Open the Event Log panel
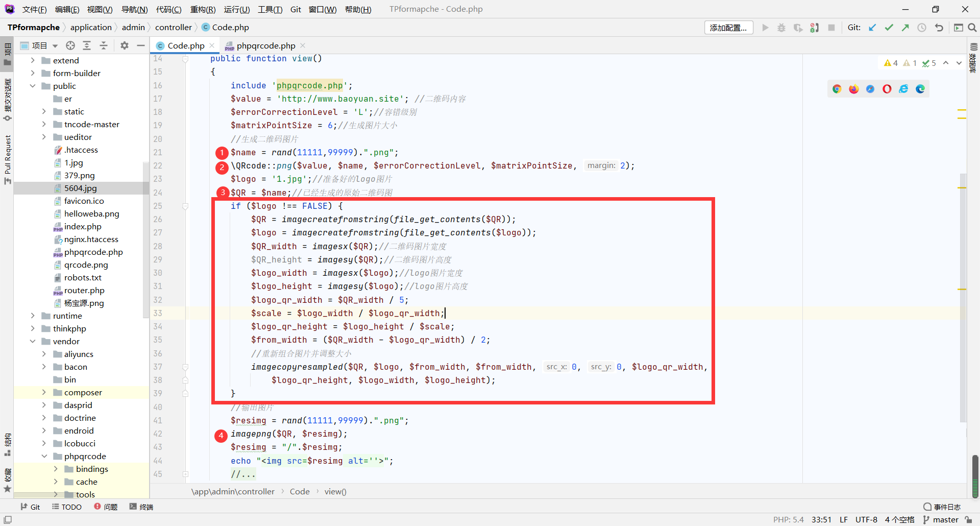 point(942,507)
